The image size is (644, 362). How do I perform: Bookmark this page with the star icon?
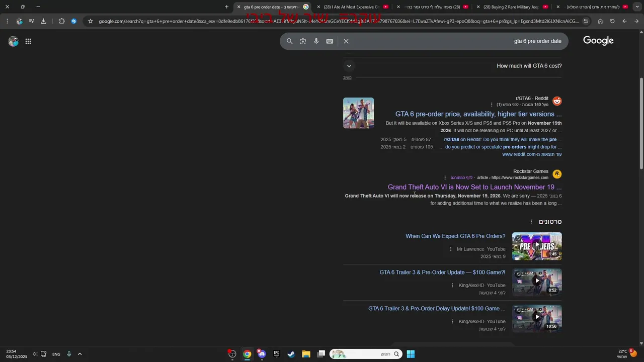tap(91, 21)
